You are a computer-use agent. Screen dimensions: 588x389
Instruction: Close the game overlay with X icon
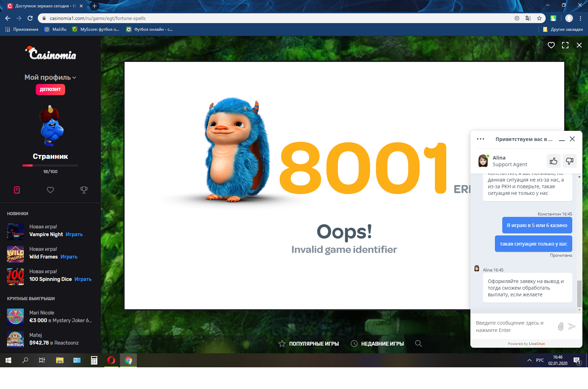[579, 45]
